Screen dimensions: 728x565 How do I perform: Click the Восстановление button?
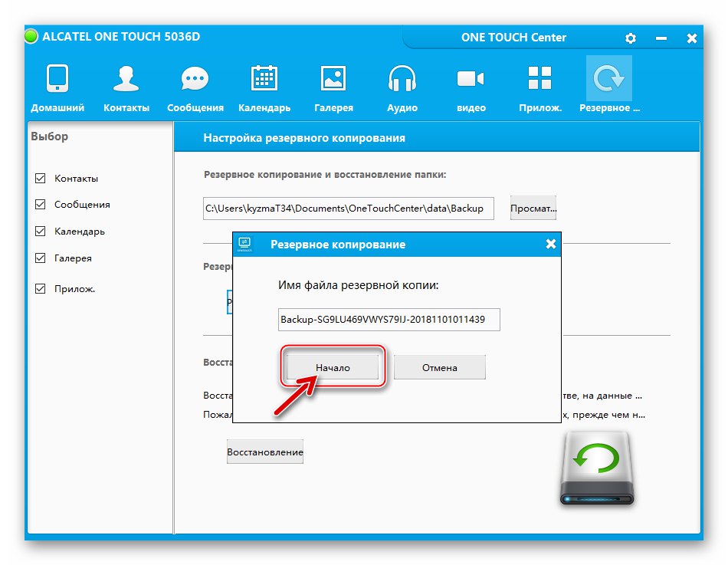(x=265, y=452)
